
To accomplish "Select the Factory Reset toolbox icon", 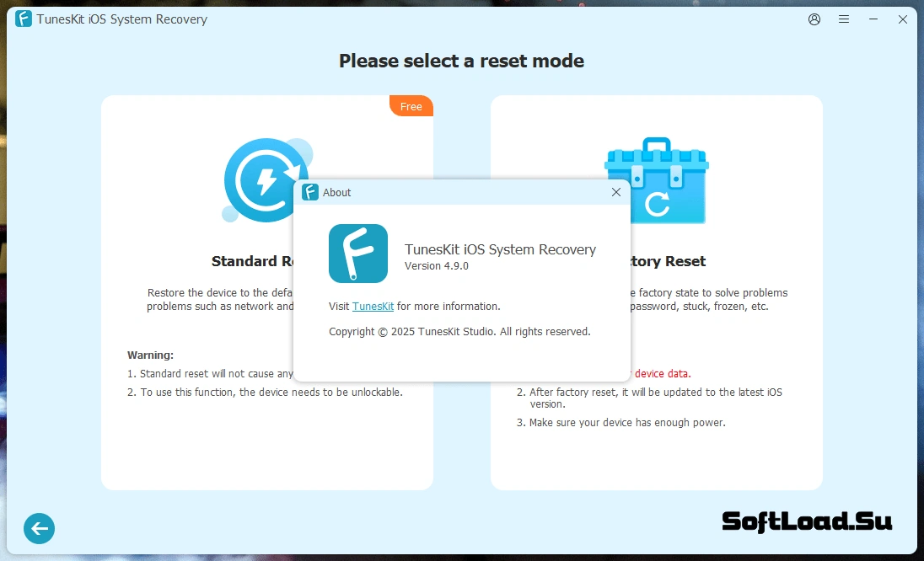I will coord(657,180).
